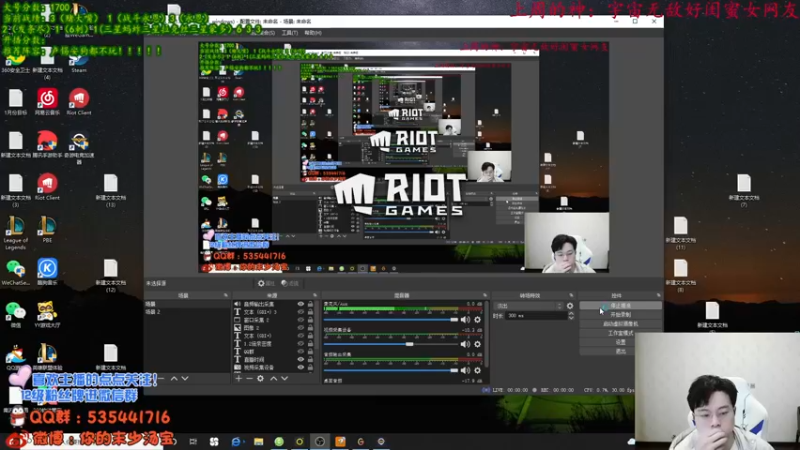The image size is (800, 450).
Task: Toggle visibility of 图像 2 source
Action: [x=301, y=328]
